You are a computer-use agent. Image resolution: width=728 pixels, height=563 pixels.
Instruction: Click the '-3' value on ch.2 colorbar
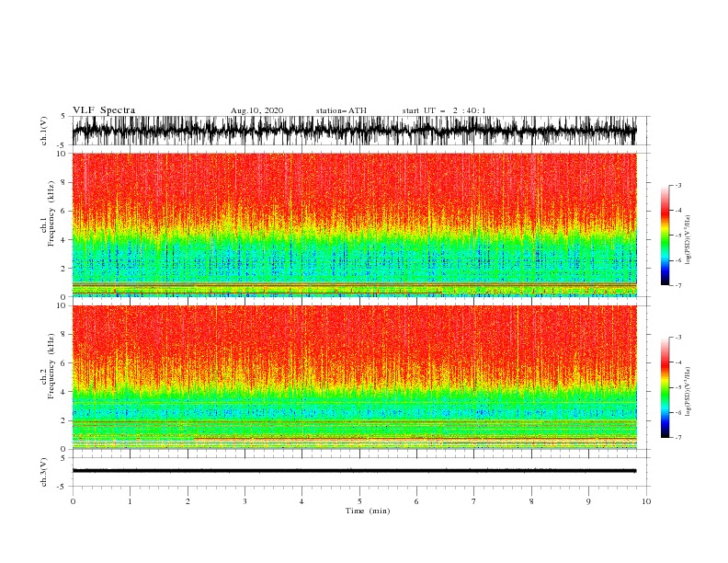(677, 338)
